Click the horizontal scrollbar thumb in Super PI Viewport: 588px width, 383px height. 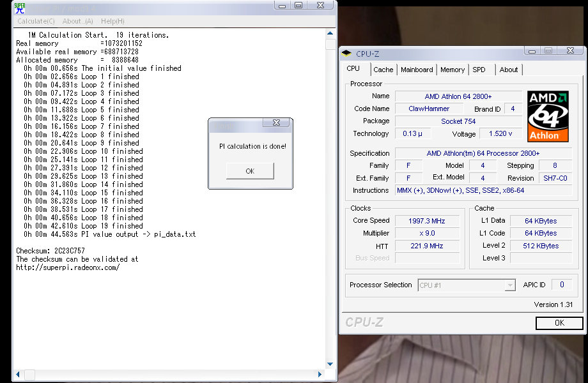29,375
